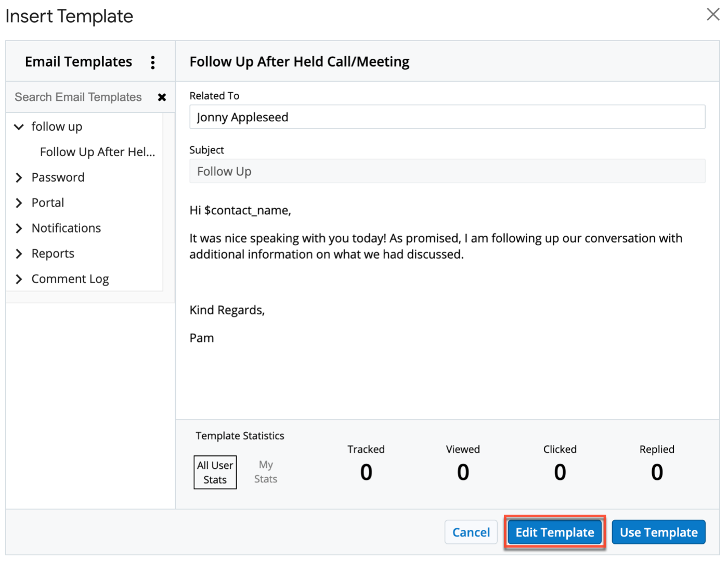Click the Subject field
Viewport: 728px width, 562px height.
(447, 171)
